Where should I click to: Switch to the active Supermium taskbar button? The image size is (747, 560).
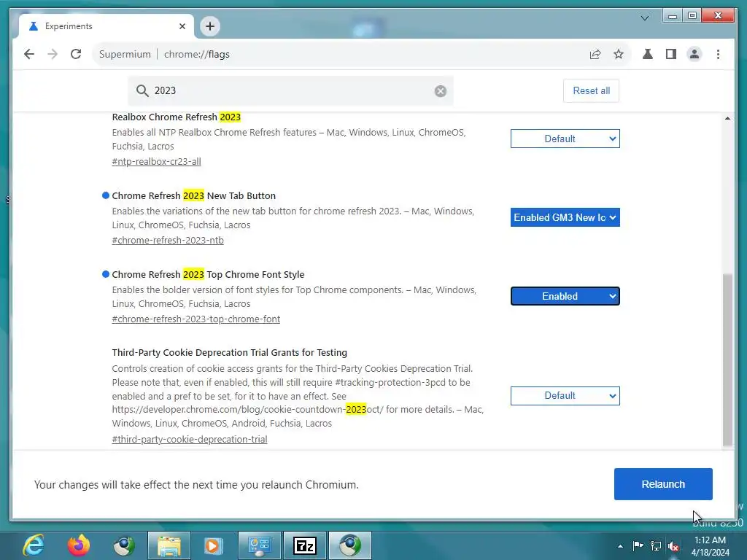[350, 545]
